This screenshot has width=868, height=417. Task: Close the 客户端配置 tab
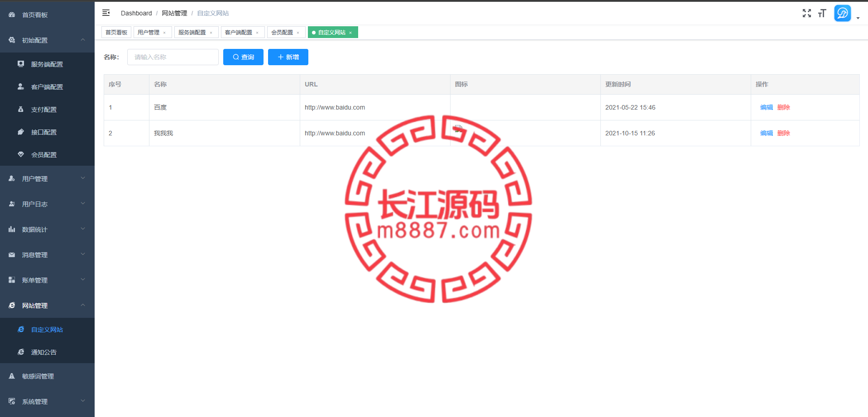coord(257,33)
